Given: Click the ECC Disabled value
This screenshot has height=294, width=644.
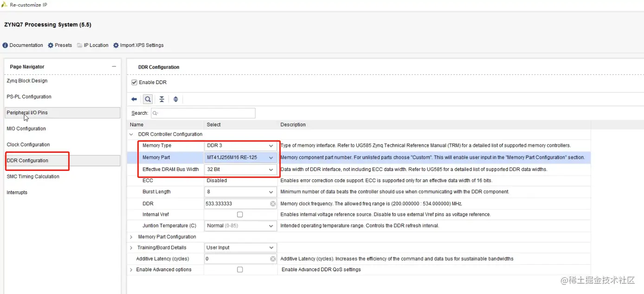Looking at the screenshot, I should (x=217, y=181).
